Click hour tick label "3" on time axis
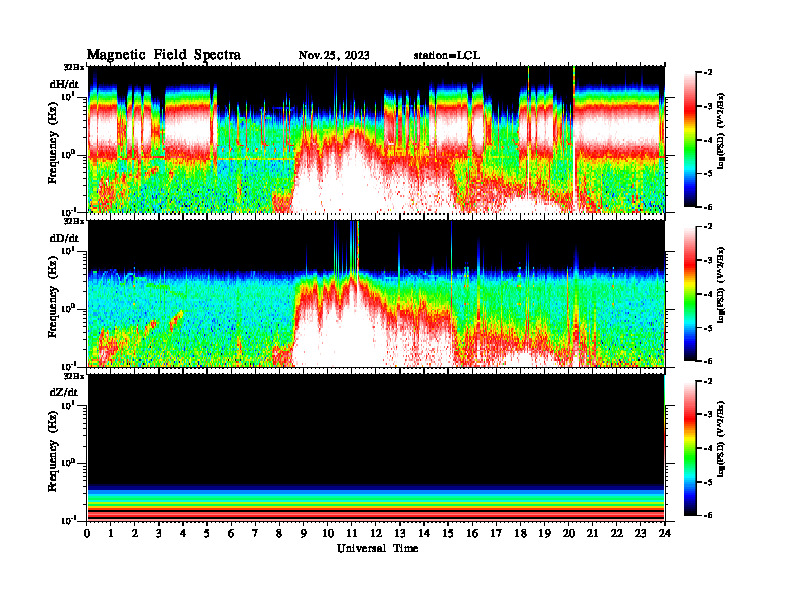The height and width of the screenshot is (612, 792). (159, 533)
